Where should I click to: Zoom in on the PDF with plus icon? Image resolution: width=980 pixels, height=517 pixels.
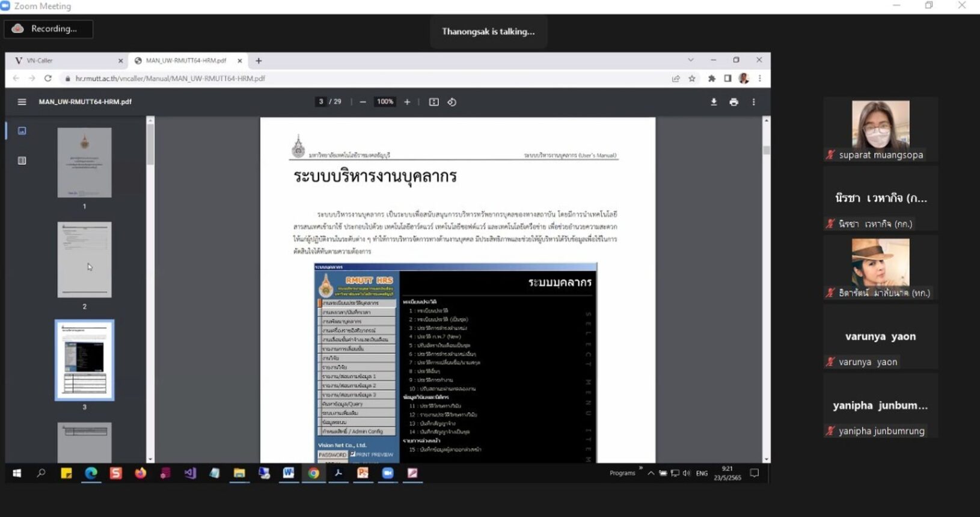pyautogui.click(x=407, y=102)
